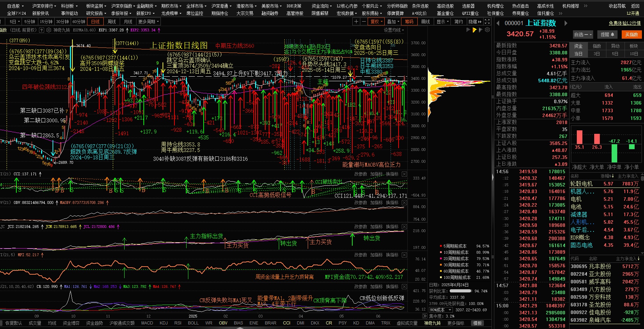The height and width of the screenshot is (329, 644).
Task: Open the 自选一 watchlist dropdown
Action: tap(583, 35)
